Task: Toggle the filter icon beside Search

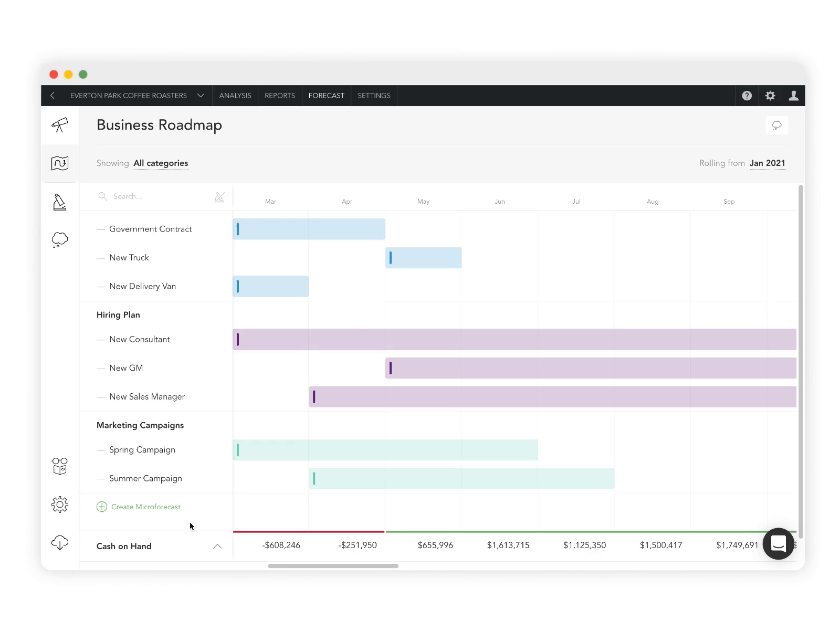Action: 219,197
